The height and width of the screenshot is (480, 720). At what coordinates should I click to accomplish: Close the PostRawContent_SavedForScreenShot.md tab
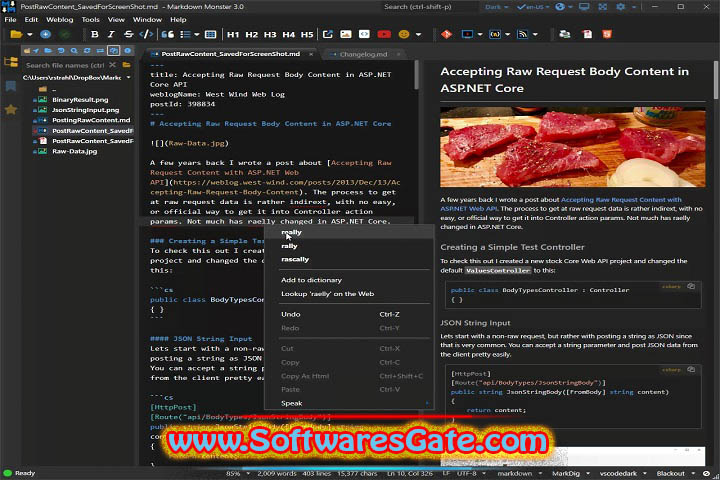(x=311, y=54)
